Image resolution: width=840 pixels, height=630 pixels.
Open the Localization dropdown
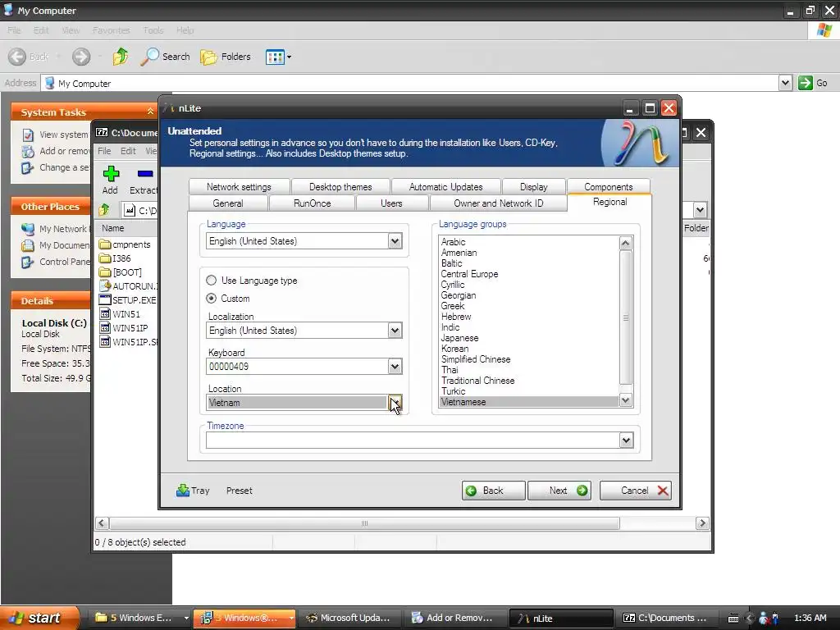click(x=395, y=331)
